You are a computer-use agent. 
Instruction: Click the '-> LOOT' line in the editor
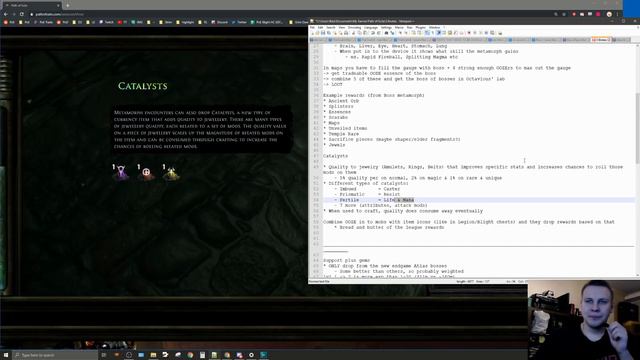point(333,84)
